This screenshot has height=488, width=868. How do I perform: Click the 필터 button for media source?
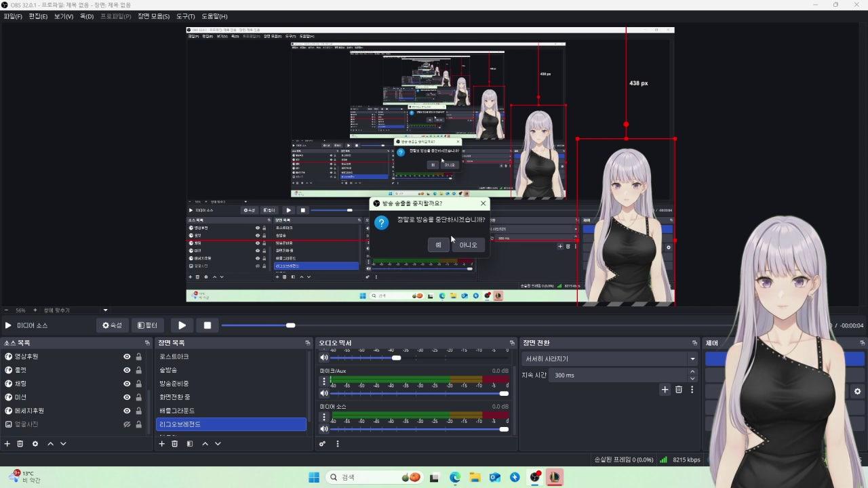point(147,325)
